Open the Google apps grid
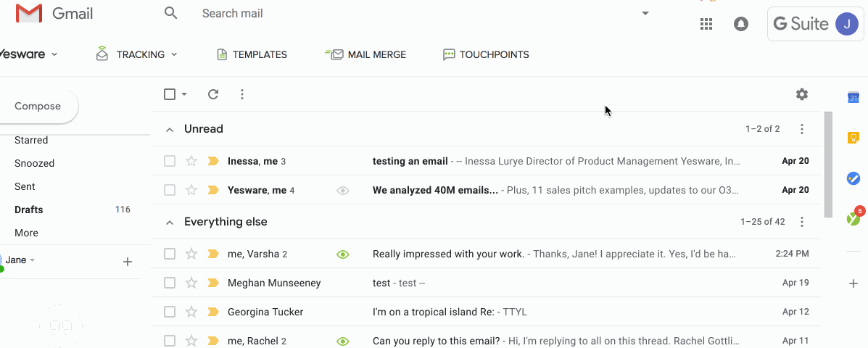This screenshot has height=348, width=868. [x=706, y=24]
